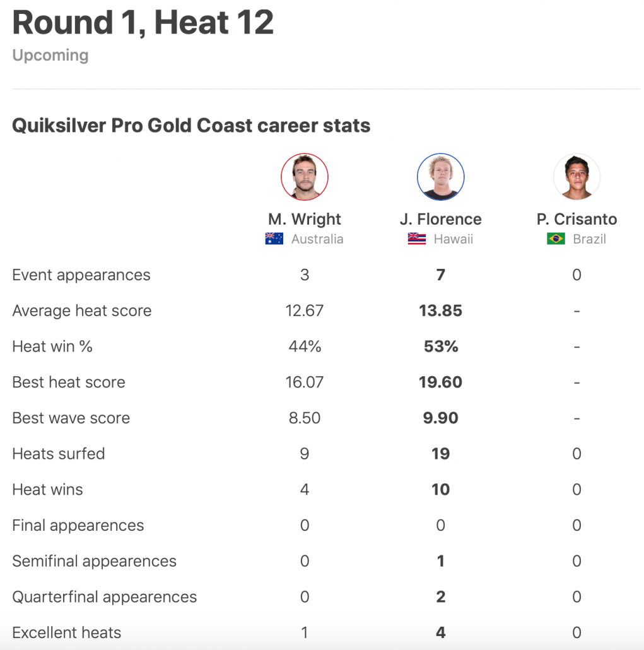The width and height of the screenshot is (644, 650).
Task: Click M. Wright's avatar photo
Action: pos(305,177)
